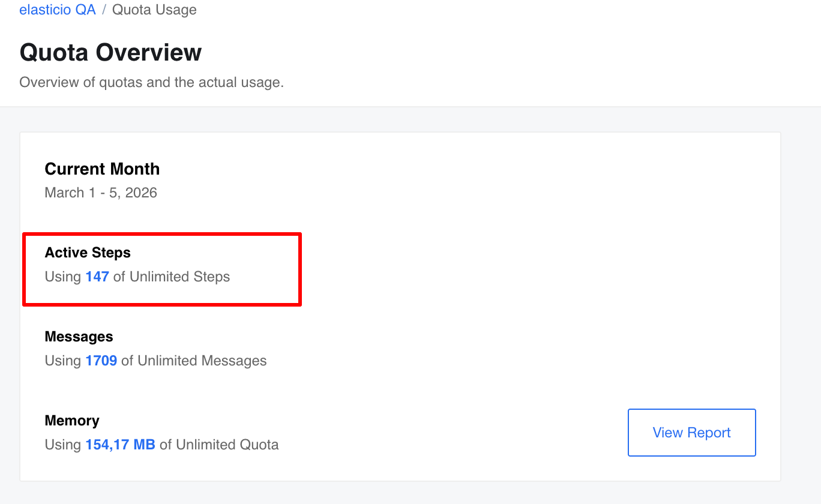Click the 147 active steps value
This screenshot has width=821, height=504.
(x=97, y=277)
